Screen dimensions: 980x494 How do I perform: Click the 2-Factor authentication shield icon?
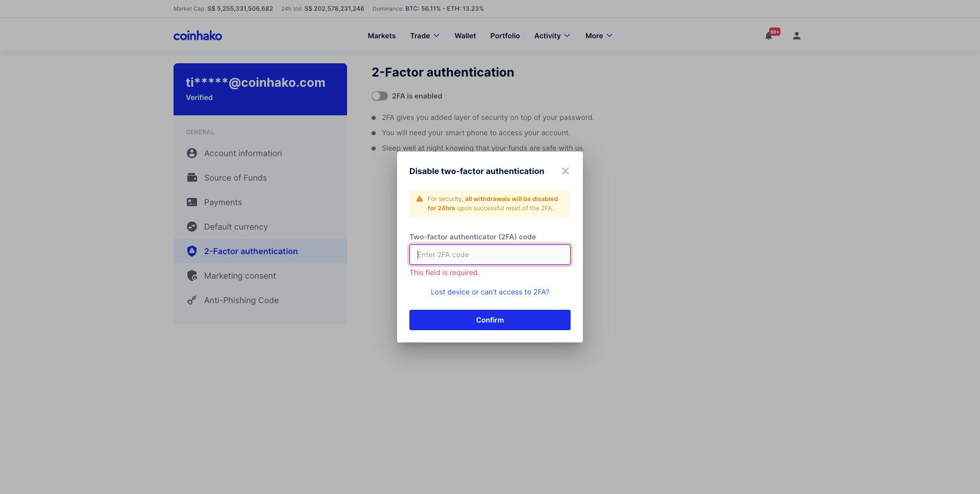tap(192, 251)
